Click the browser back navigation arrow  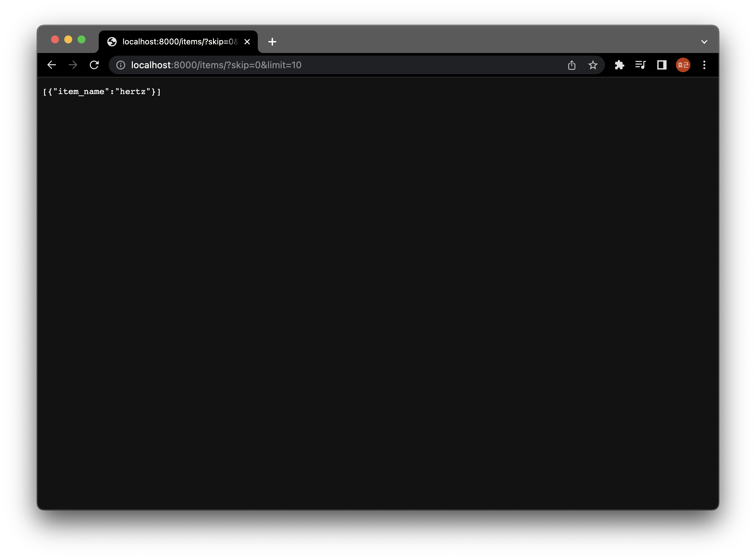tap(52, 65)
